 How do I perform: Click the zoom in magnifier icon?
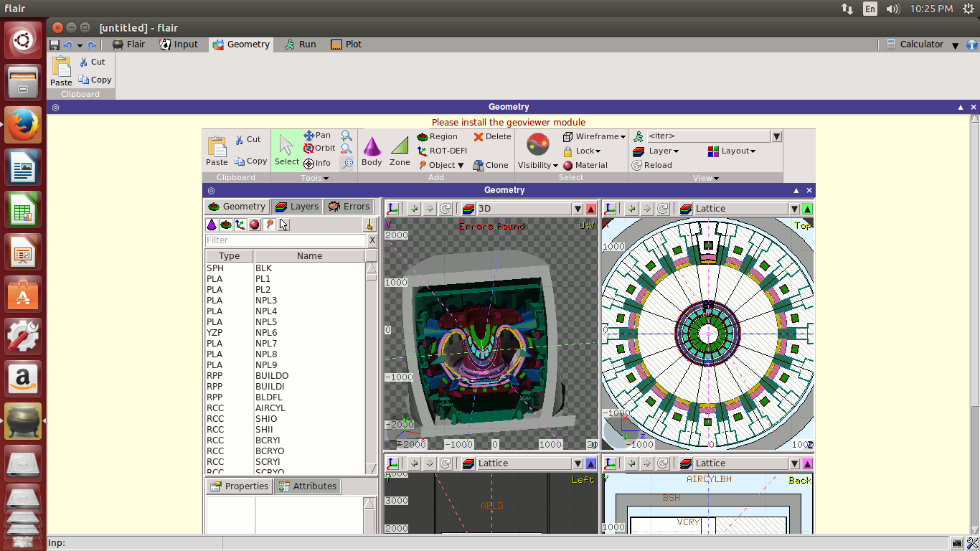coord(347,136)
